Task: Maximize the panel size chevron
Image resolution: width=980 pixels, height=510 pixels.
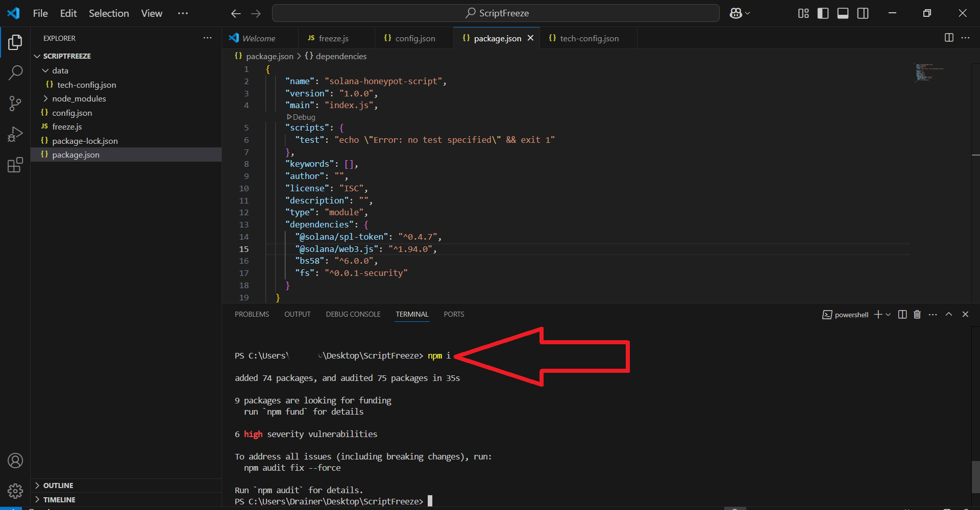Action: click(x=949, y=314)
